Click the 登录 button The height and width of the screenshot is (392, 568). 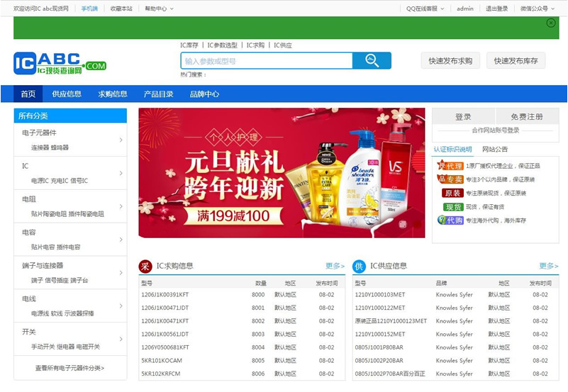click(x=463, y=116)
